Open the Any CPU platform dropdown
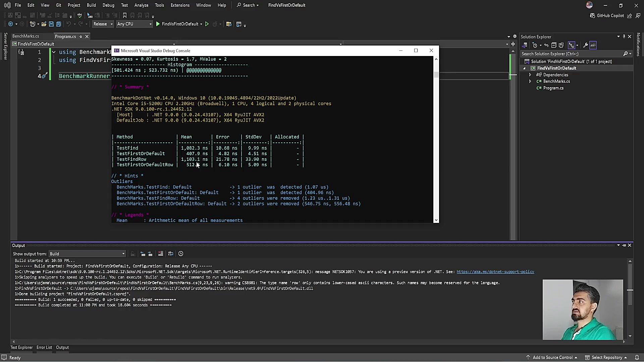The height and width of the screenshot is (362, 644). click(134, 24)
